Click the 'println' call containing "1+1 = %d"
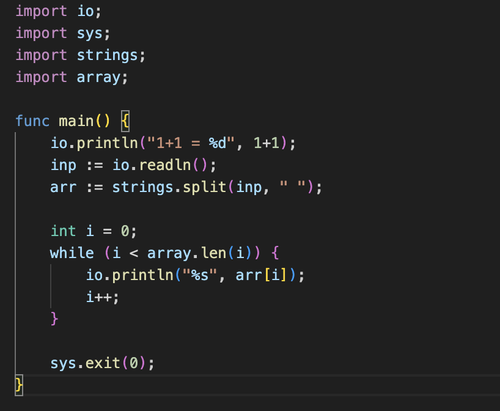This screenshot has height=411, width=500. tap(107, 143)
